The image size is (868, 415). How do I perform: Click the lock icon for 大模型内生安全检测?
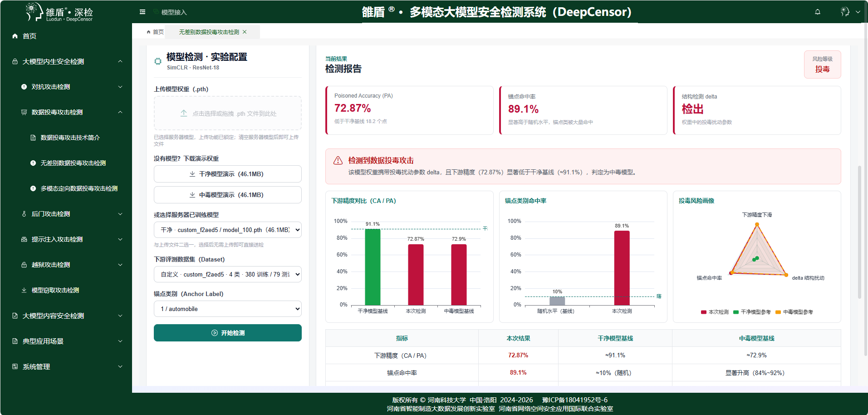coord(15,61)
